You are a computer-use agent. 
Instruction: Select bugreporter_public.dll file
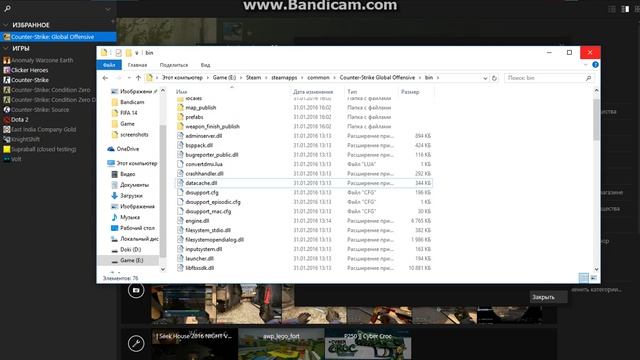click(x=211, y=155)
